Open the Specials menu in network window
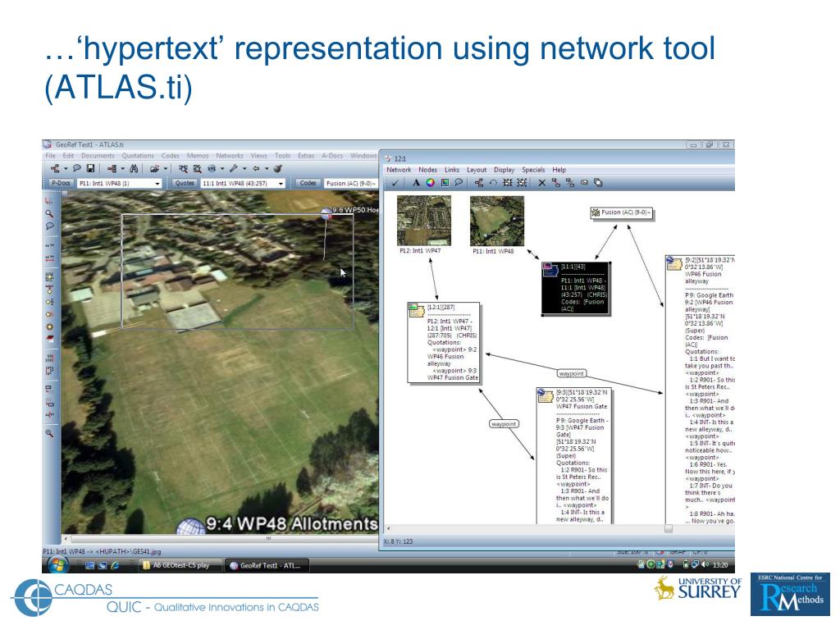Image resolution: width=840 pixels, height=630 pixels. [x=533, y=169]
